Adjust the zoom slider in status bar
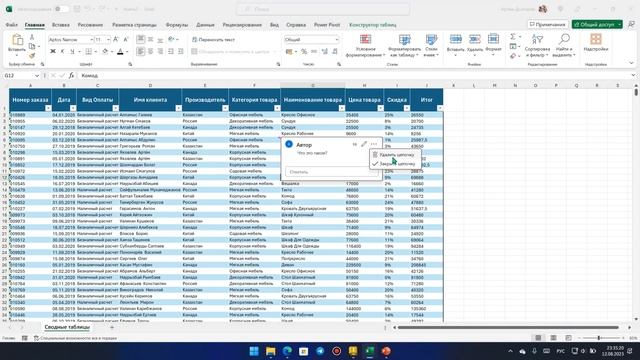This screenshot has height=360, width=640. click(x=598, y=338)
